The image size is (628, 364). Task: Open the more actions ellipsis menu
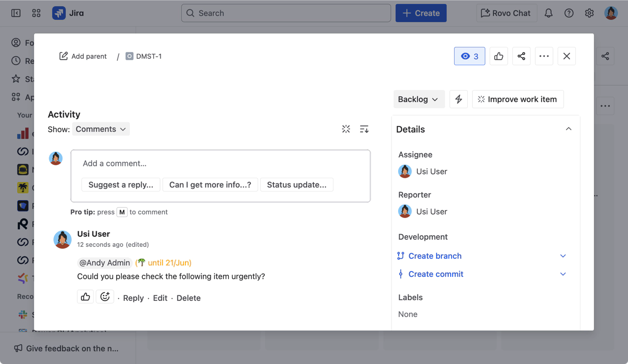click(x=544, y=56)
